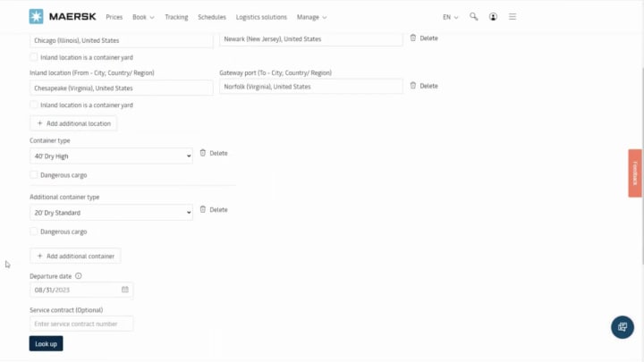Image resolution: width=644 pixels, height=362 pixels.
Task: Click the Norfolk (Virginia) gateway port field
Action: tap(311, 87)
